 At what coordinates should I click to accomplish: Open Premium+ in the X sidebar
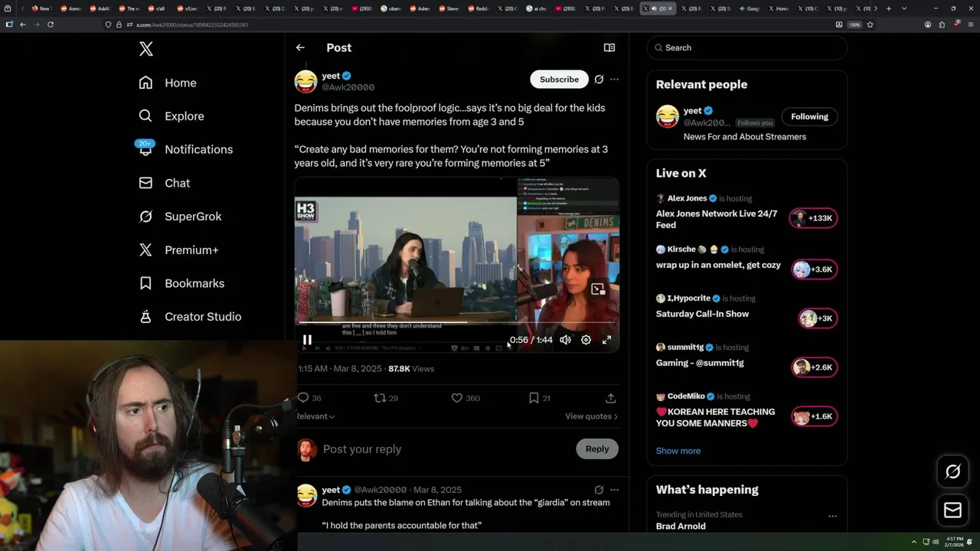pyautogui.click(x=178, y=250)
